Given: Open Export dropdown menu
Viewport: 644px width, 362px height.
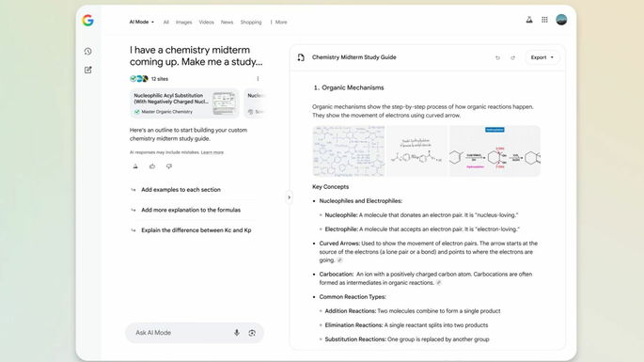Looking at the screenshot, I should pos(542,57).
